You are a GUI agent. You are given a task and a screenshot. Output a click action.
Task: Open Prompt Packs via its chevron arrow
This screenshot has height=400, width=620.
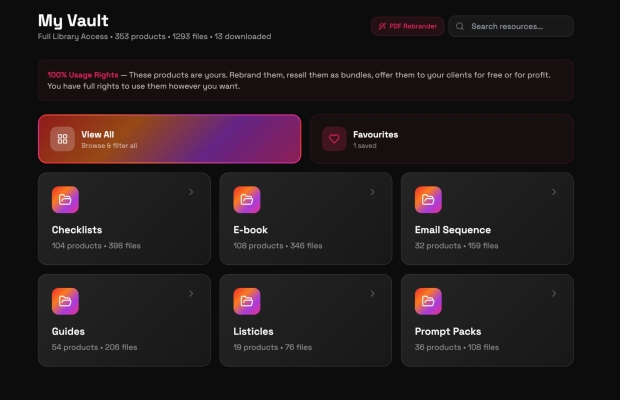pos(554,293)
